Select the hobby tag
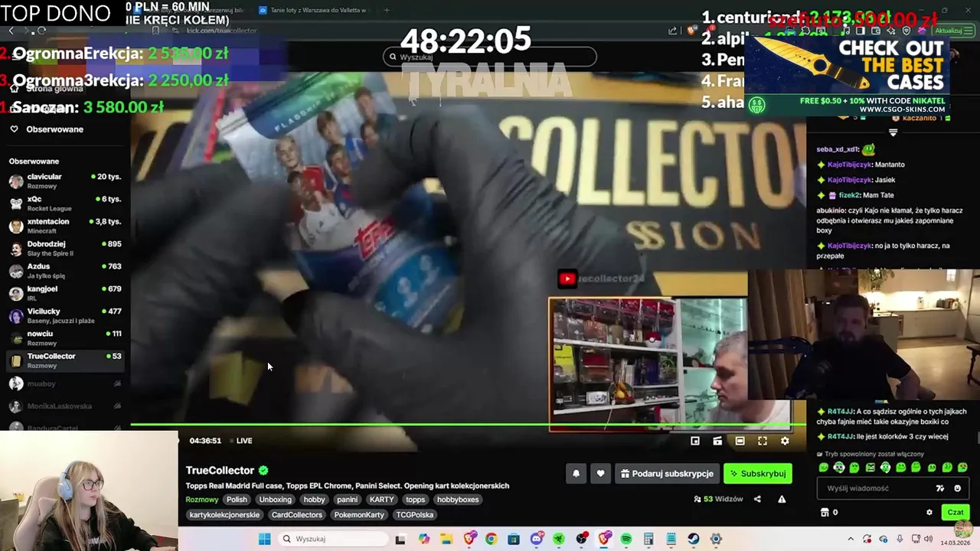The image size is (980, 551). (x=314, y=500)
